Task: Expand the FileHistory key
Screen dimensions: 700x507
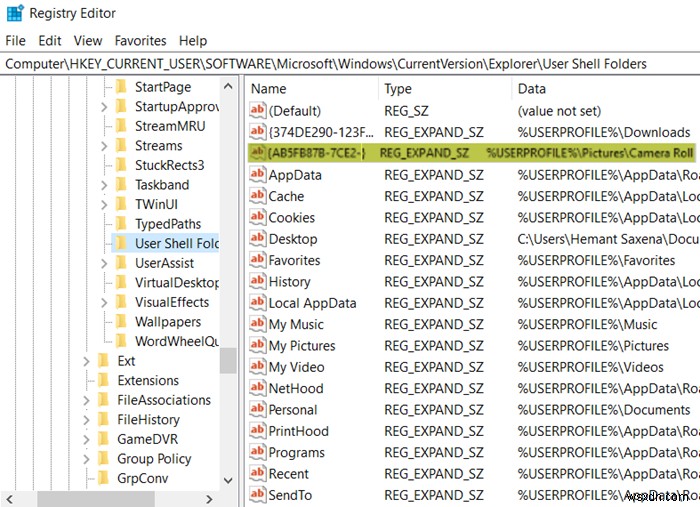Action: 86,420
